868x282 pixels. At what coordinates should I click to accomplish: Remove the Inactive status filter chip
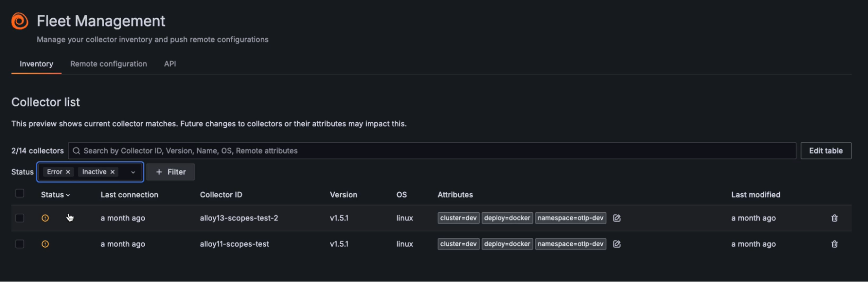112,172
